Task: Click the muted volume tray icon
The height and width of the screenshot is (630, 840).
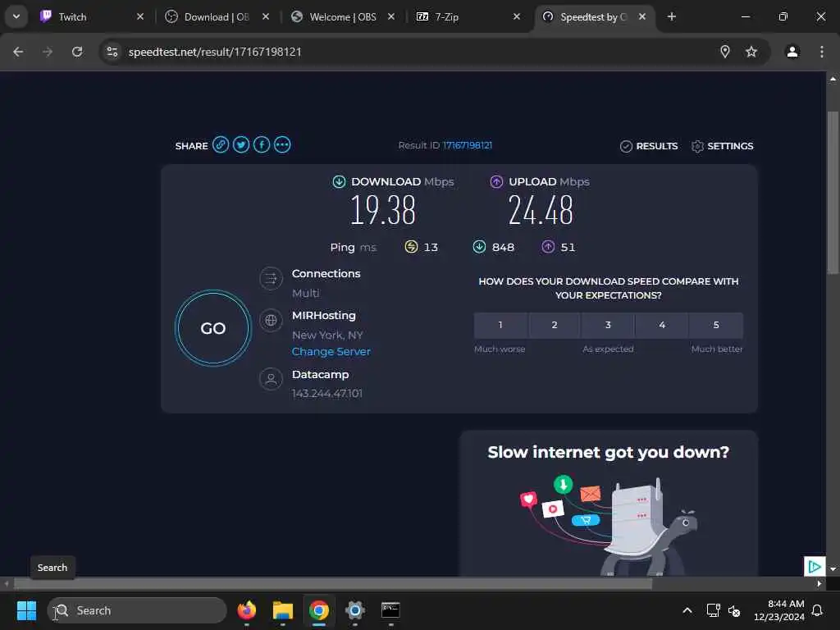Action: coord(734,610)
